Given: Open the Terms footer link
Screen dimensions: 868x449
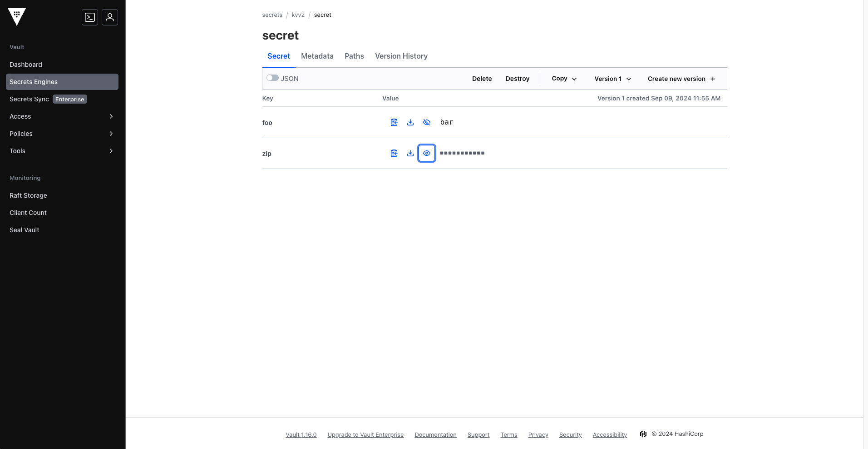Looking at the screenshot, I should (x=509, y=434).
